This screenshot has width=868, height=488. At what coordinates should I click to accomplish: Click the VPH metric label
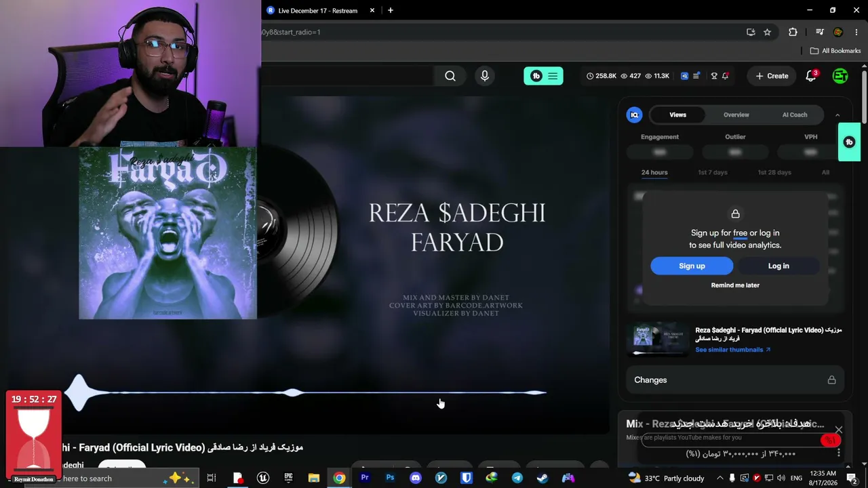coord(810,137)
